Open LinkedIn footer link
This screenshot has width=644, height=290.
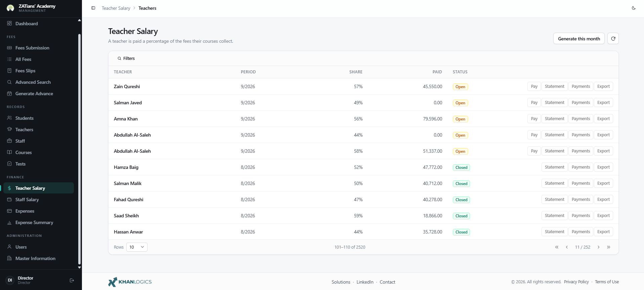tap(365, 282)
